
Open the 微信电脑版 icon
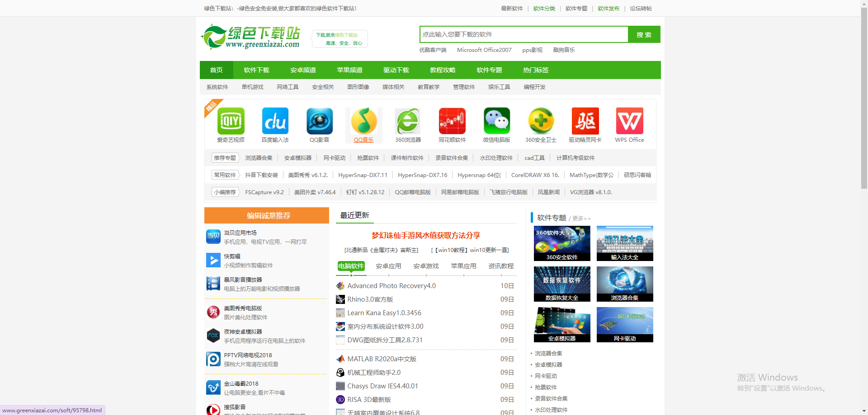[497, 121]
